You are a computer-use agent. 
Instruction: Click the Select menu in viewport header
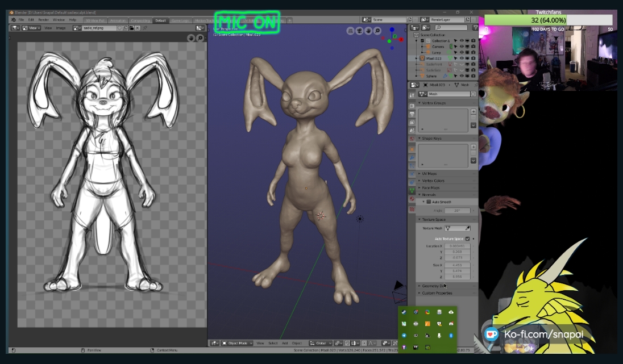273,343
